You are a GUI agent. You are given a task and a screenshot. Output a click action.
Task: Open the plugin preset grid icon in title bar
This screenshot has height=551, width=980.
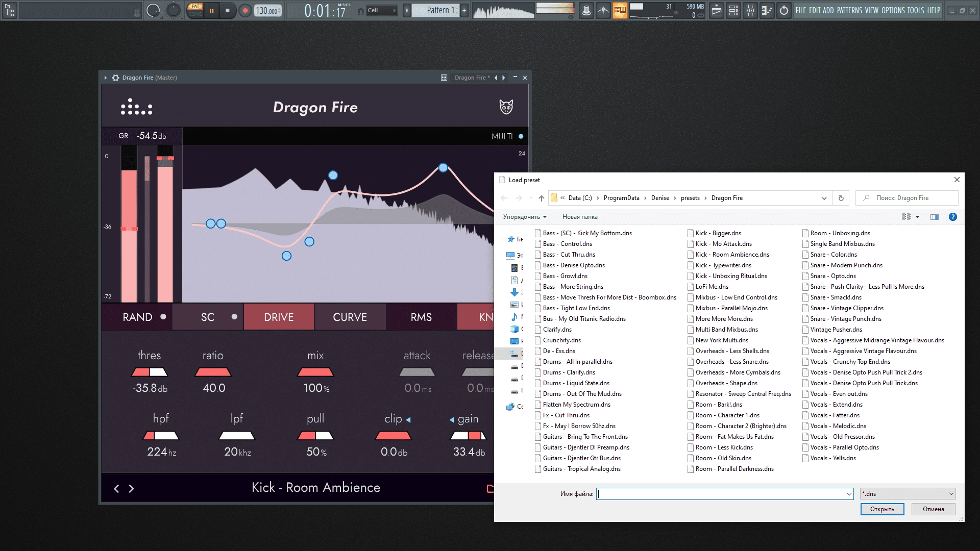(444, 78)
